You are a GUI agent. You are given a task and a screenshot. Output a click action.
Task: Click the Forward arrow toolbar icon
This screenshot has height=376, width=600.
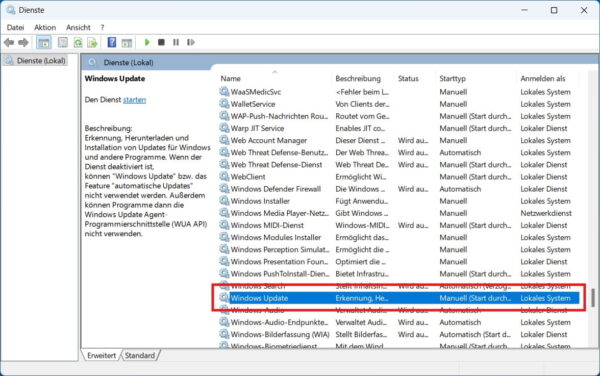point(23,42)
